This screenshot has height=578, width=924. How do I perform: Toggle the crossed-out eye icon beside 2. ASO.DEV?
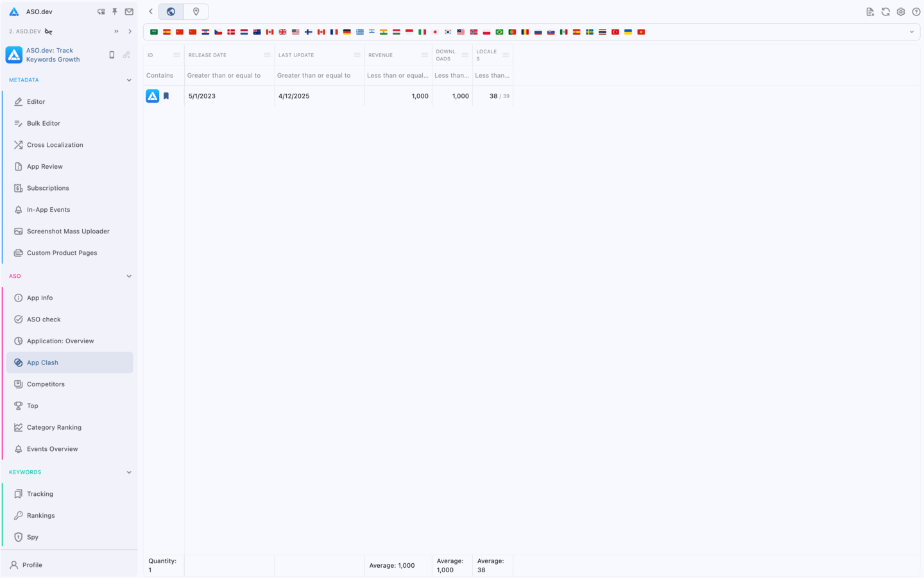(49, 31)
